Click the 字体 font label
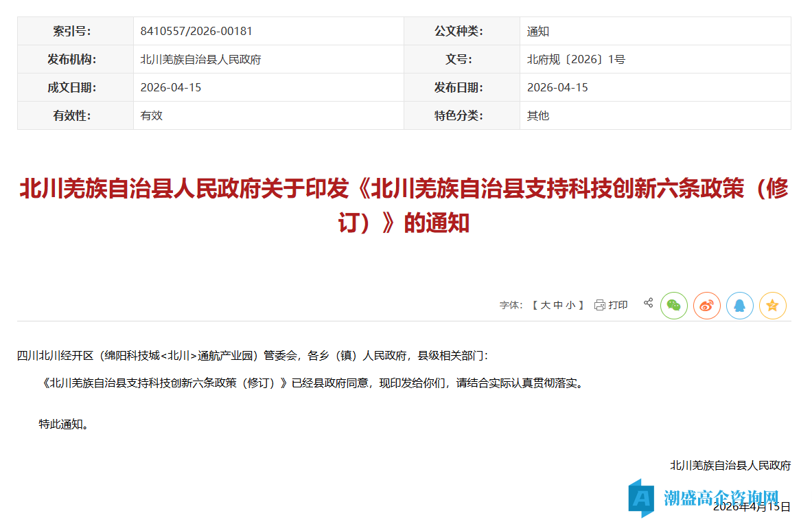This screenshot has width=812, height=522. [511, 306]
